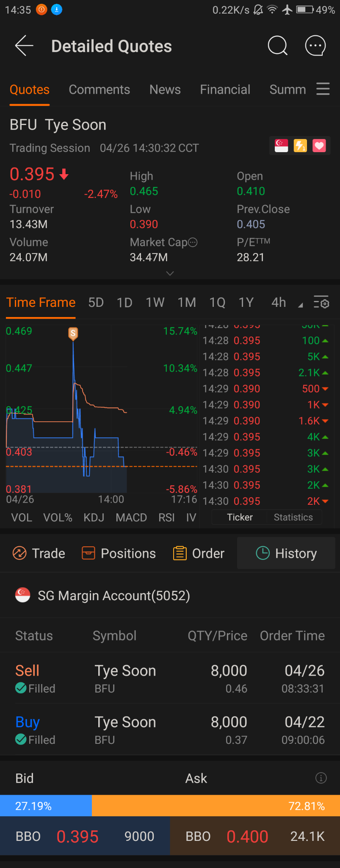Viewport: 340px width, 868px height.
Task: Tap the blue 27.19% bid bar
Action: pyautogui.click(x=46, y=805)
